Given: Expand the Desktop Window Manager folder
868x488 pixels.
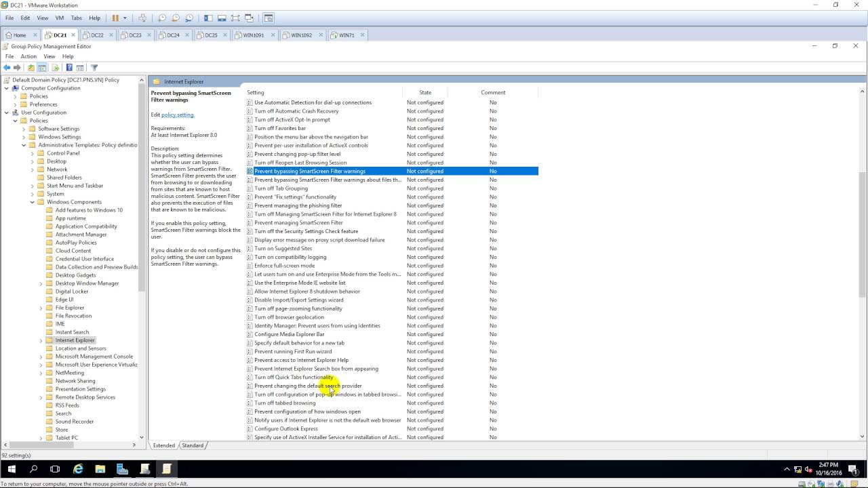Looking at the screenshot, I should coord(41,283).
